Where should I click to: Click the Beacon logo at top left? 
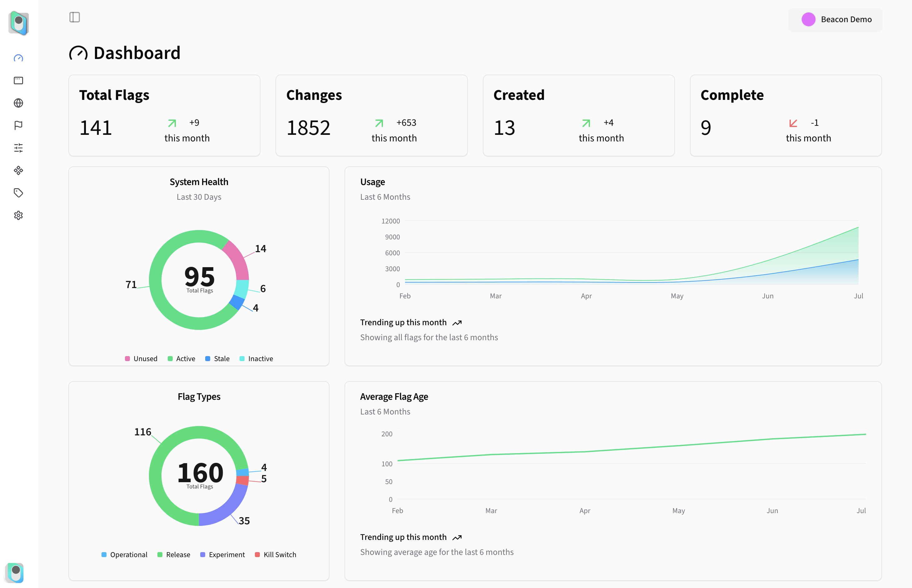pyautogui.click(x=19, y=23)
